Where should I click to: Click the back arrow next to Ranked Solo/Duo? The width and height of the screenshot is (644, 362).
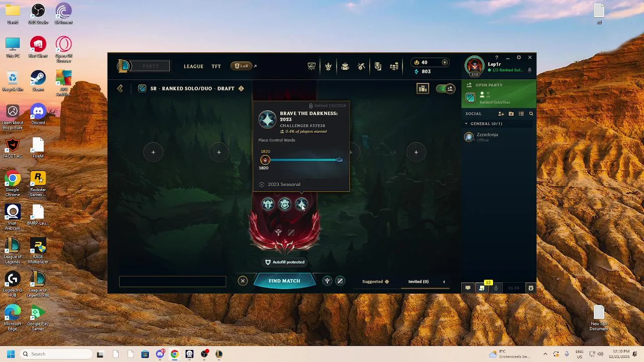(x=120, y=88)
